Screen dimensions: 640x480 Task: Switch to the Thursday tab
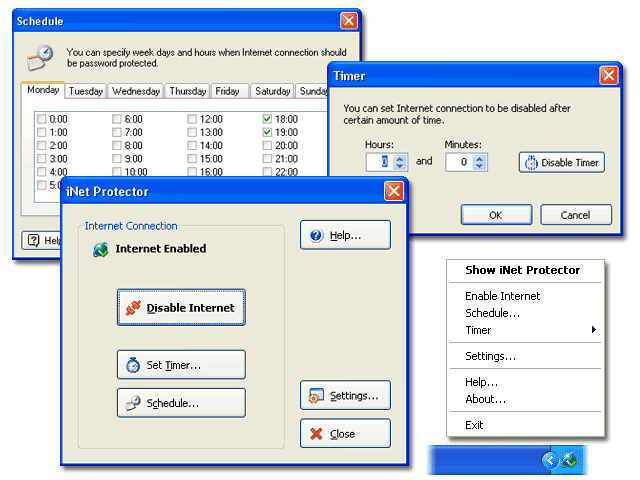[x=188, y=91]
